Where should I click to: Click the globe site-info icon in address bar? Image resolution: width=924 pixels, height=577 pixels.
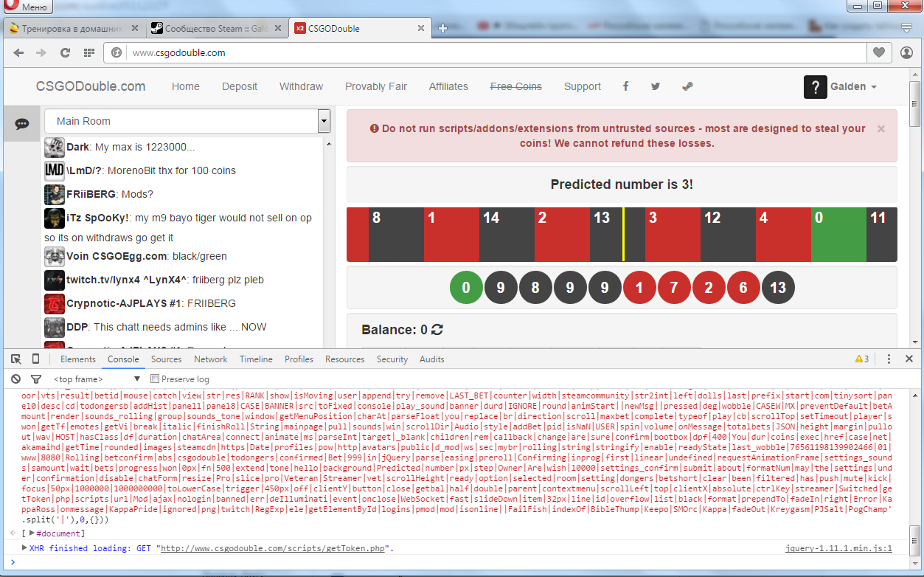click(x=117, y=53)
